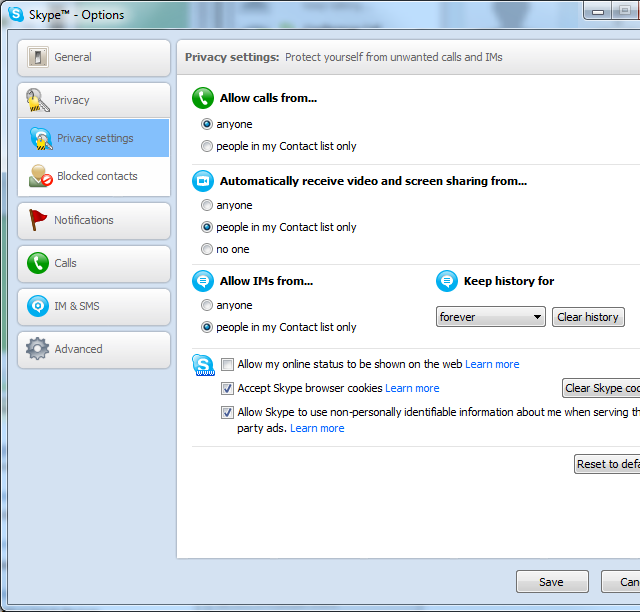Select contact list only for video and screen sharing
The width and height of the screenshot is (640, 612).
pos(207,227)
